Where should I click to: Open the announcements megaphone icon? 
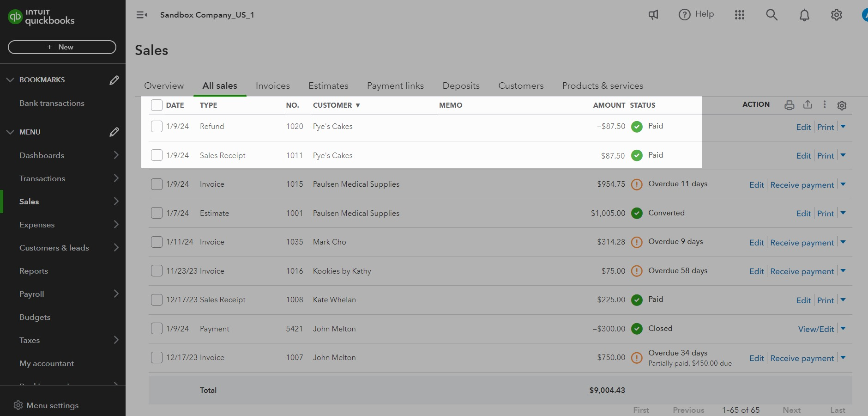tap(653, 15)
